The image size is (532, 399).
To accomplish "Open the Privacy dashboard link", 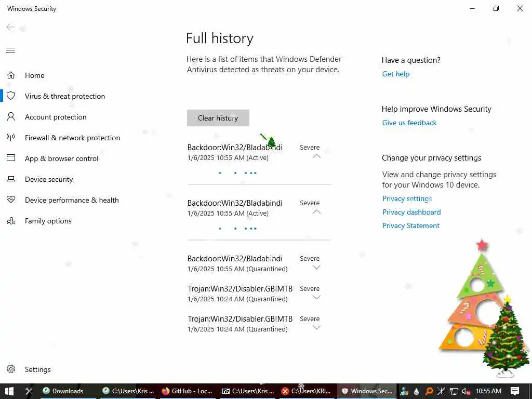I will pos(411,212).
